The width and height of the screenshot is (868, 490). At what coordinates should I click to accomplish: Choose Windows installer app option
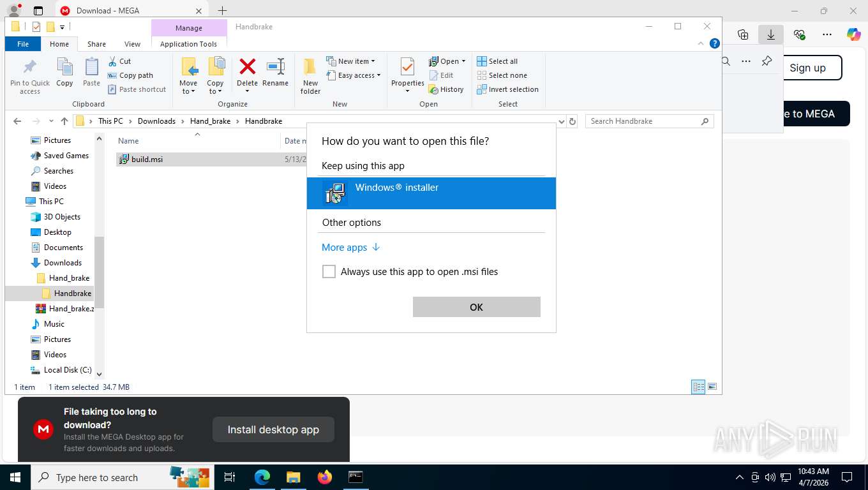431,193
